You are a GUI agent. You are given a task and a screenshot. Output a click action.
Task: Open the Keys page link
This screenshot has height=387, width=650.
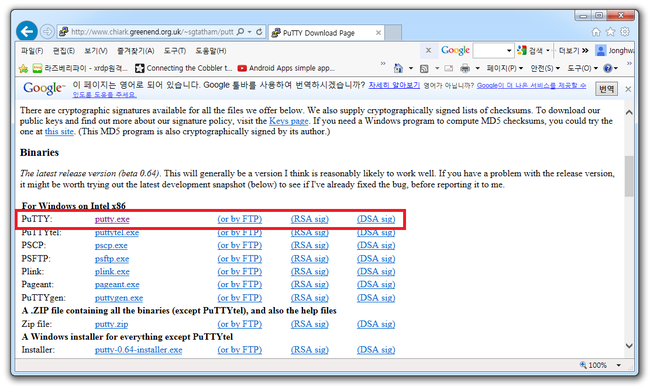click(x=289, y=121)
